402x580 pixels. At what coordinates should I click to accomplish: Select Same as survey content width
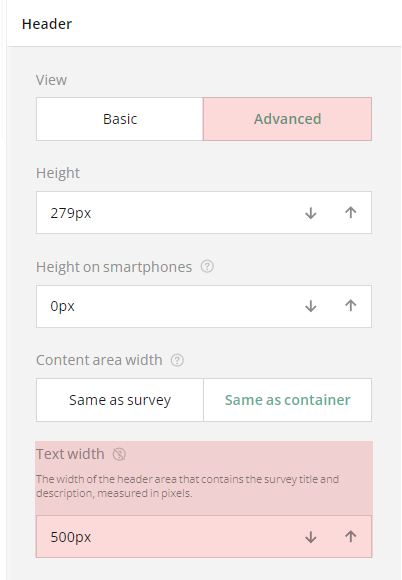click(120, 400)
